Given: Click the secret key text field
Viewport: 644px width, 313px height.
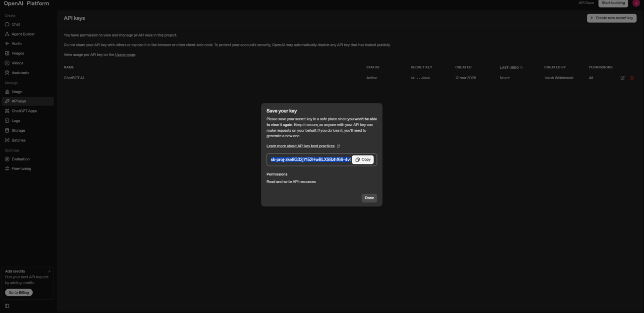Looking at the screenshot, I should pos(310,159).
